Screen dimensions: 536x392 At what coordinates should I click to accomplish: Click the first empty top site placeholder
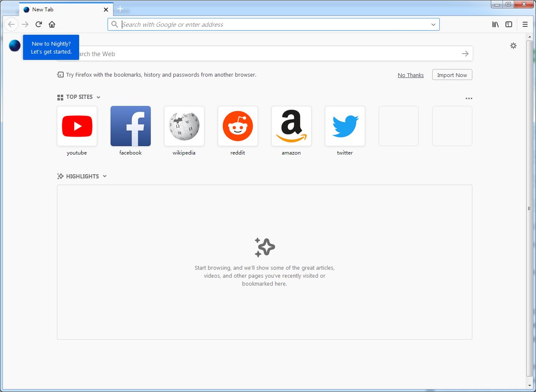[399, 126]
